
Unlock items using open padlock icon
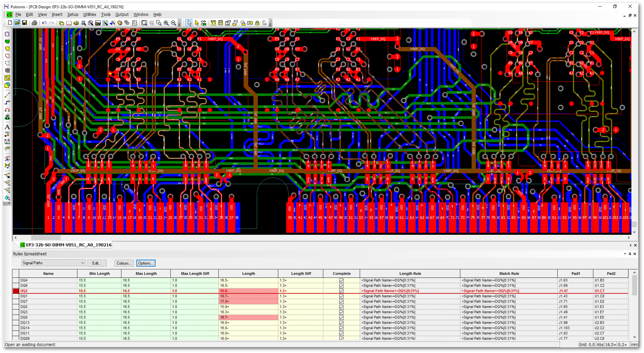point(264,23)
